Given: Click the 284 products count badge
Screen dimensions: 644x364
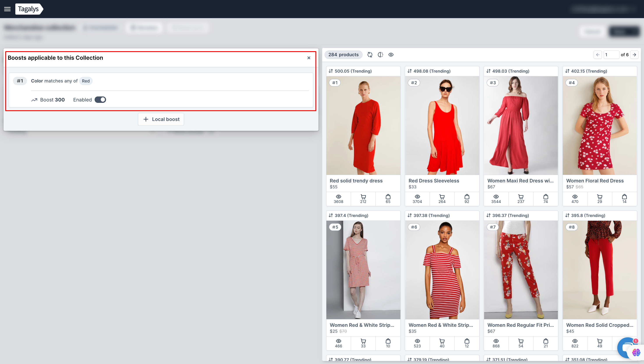Looking at the screenshot, I should point(343,55).
